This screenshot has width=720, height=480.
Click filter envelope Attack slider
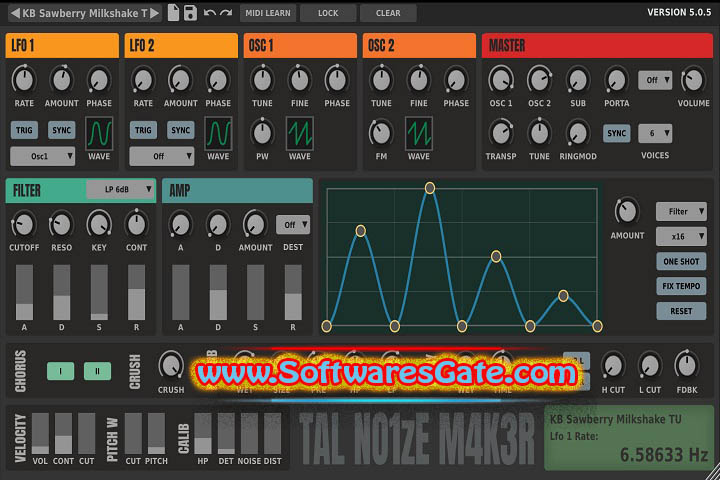click(24, 292)
